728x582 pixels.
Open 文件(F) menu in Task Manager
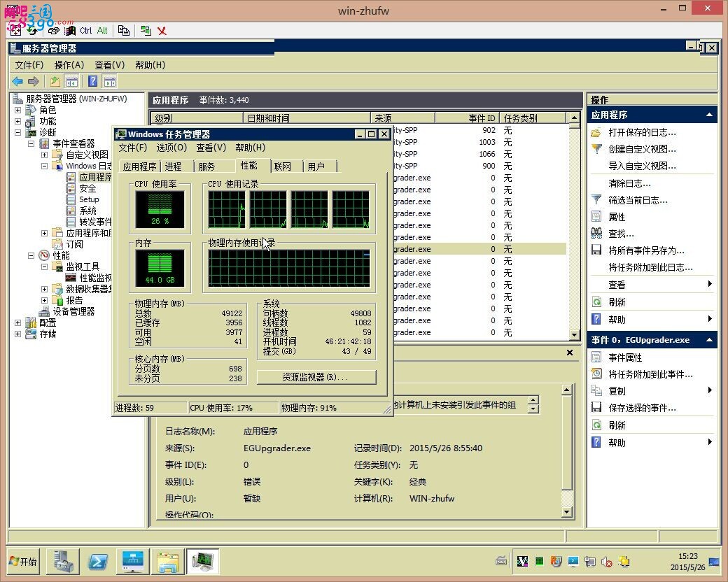pos(133,148)
